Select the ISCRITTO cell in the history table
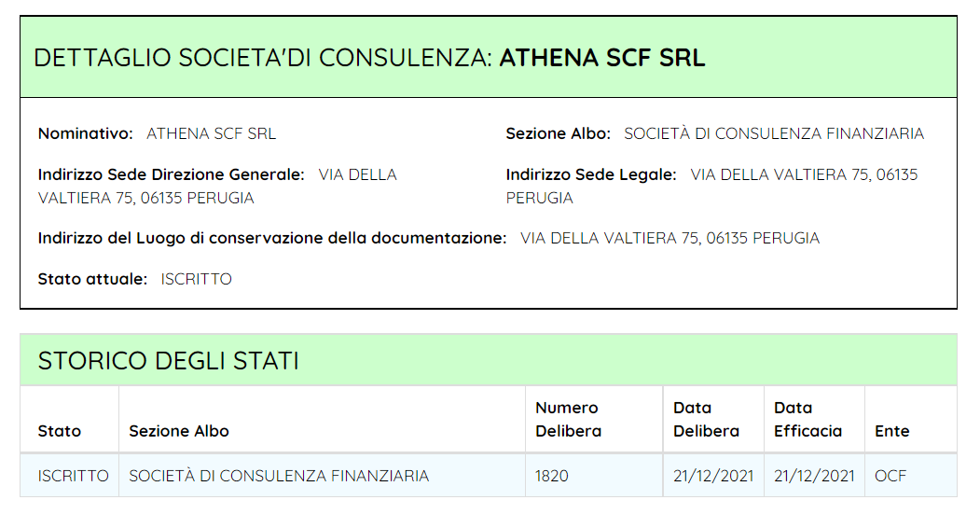The image size is (980, 514). [x=73, y=476]
